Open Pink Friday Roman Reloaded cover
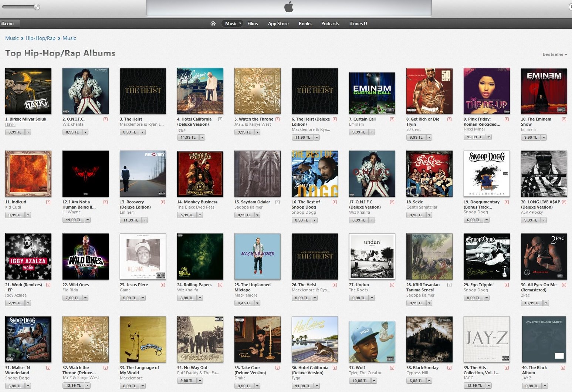The width and height of the screenshot is (572, 392). pos(487,91)
